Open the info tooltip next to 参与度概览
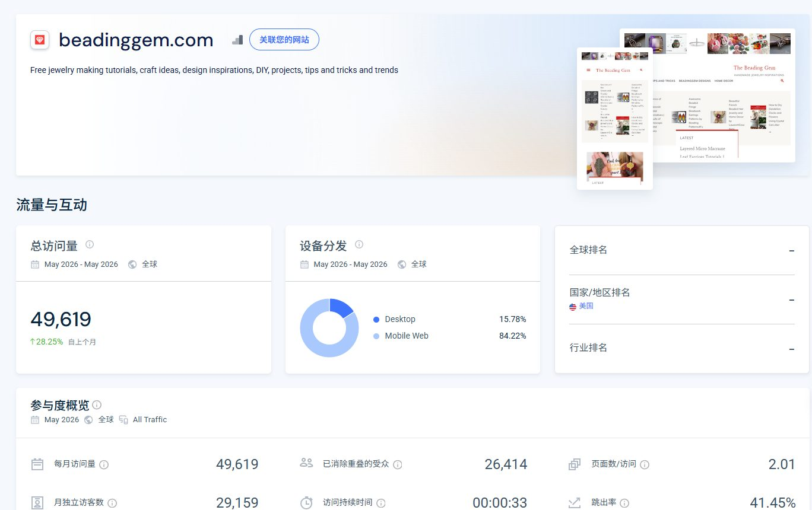The width and height of the screenshot is (812, 510). click(97, 404)
